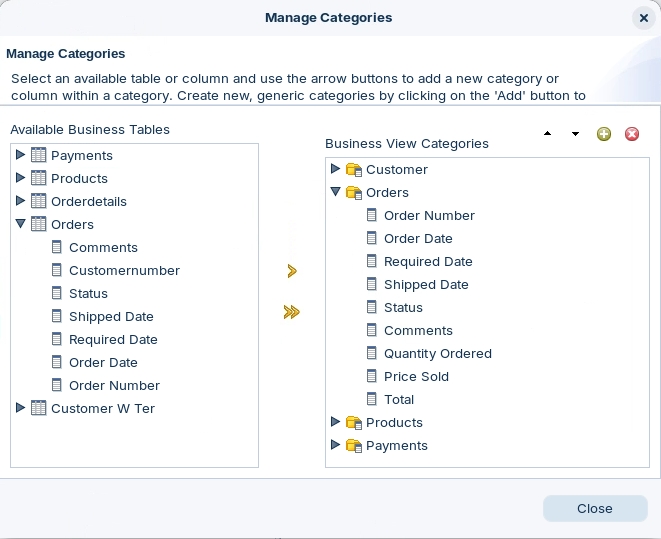661x539 pixels.
Task: Select Customernumber column under Orders table
Action: [124, 270]
